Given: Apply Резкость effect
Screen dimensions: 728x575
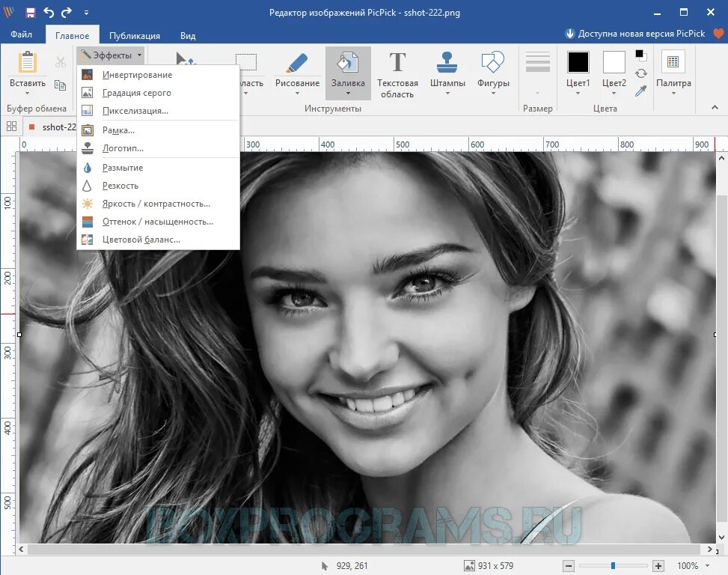Looking at the screenshot, I should (159, 186).
